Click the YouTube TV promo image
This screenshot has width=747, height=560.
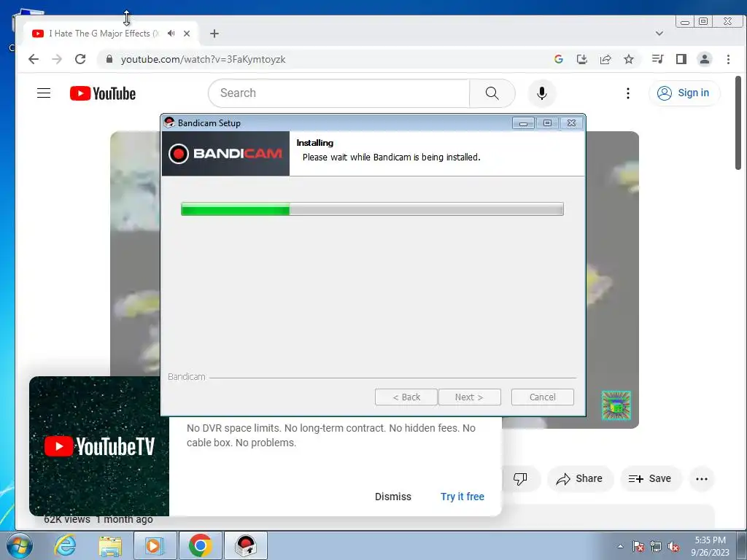(99, 446)
